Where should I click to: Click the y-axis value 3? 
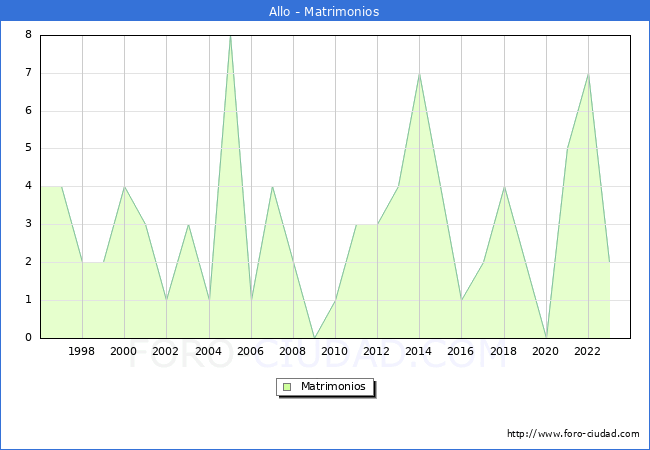point(28,224)
